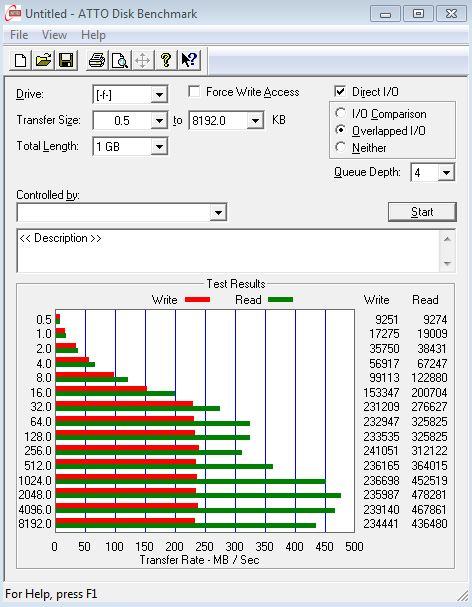This screenshot has height=607, width=472.
Task: Click the Description scrollbar up arrow
Action: (447, 239)
